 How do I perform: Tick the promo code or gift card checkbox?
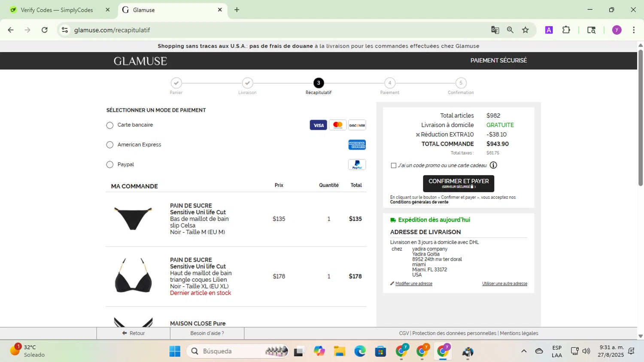coord(394,165)
